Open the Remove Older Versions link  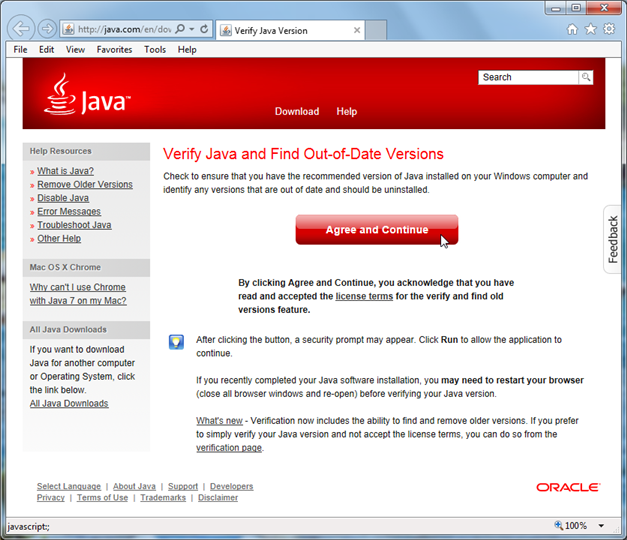point(85,184)
